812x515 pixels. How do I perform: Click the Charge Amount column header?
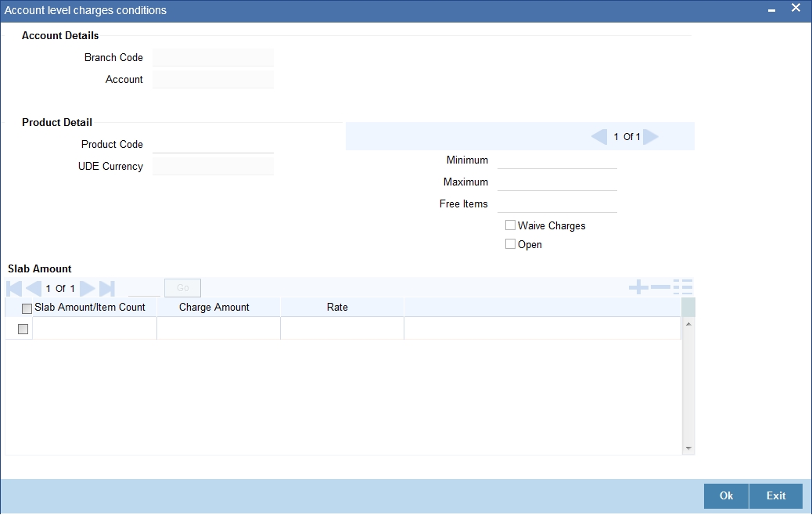click(x=214, y=308)
